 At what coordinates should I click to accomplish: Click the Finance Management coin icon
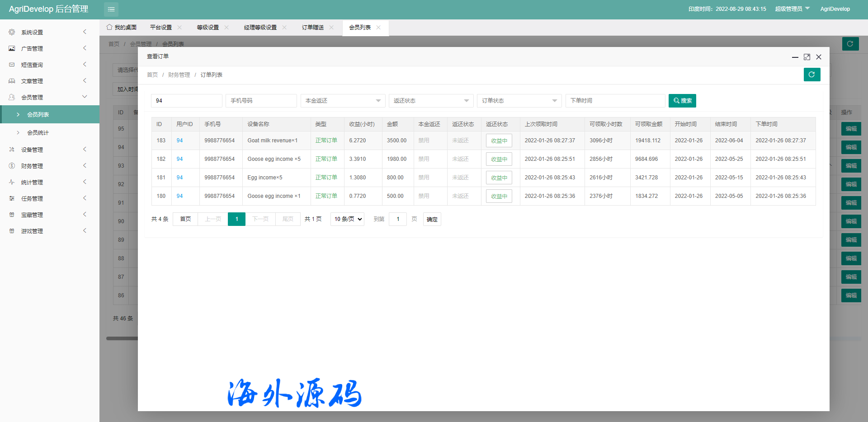click(12, 166)
